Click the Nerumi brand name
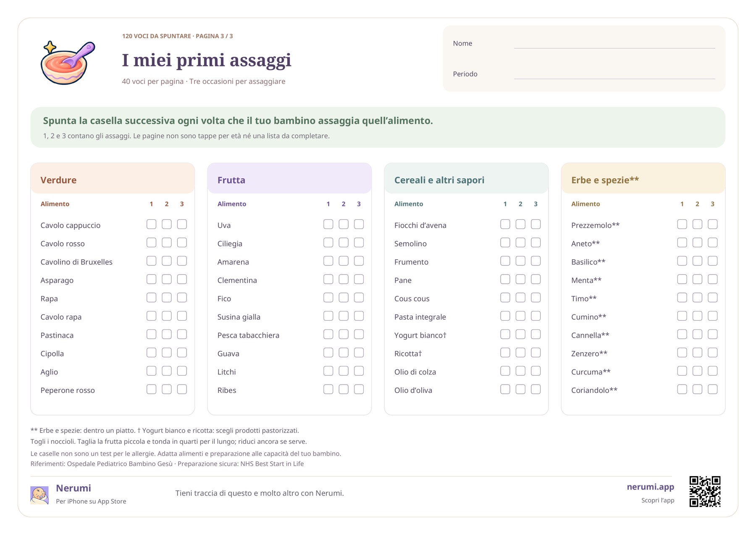The height and width of the screenshot is (535, 756). tap(73, 488)
